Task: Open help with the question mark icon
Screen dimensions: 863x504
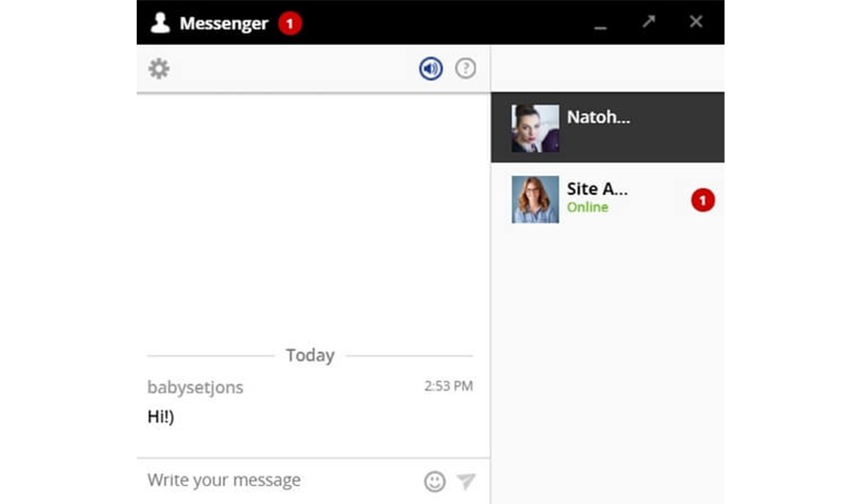Action: pos(466,69)
